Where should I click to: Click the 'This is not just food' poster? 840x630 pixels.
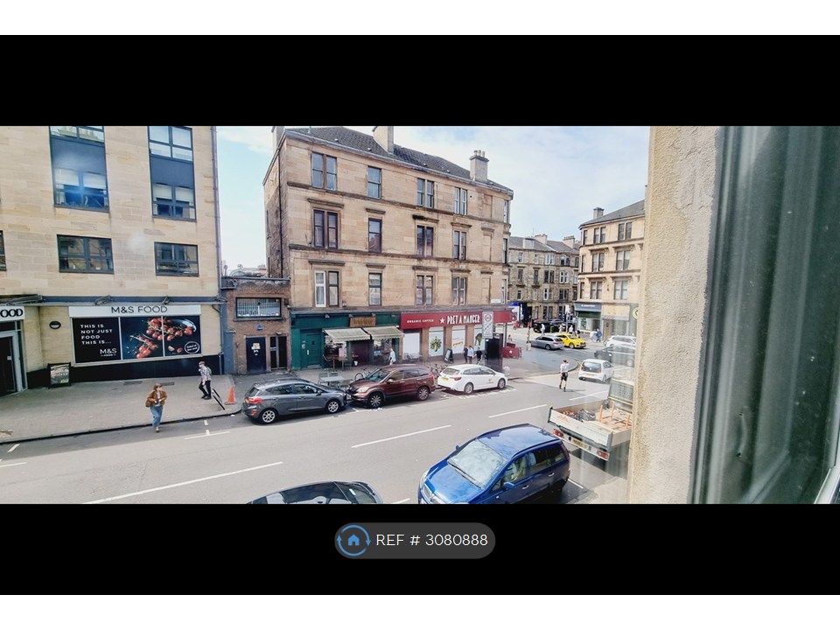coord(96,340)
